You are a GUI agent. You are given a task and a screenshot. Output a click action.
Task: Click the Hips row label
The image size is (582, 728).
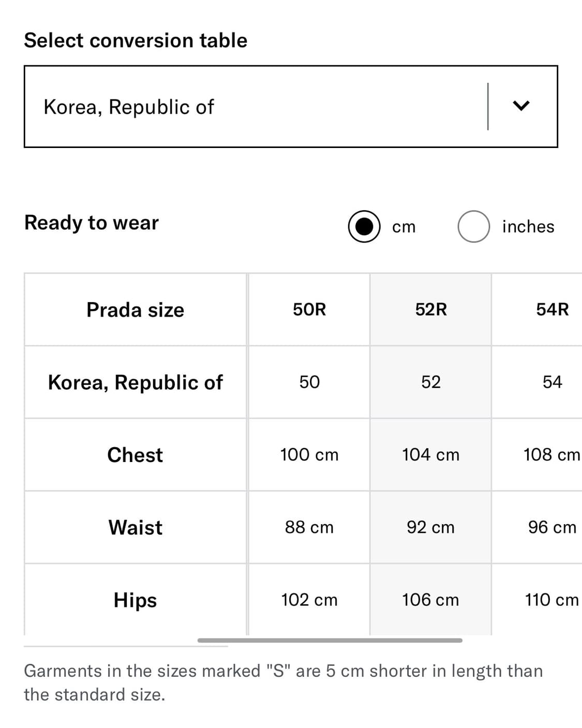click(x=135, y=600)
